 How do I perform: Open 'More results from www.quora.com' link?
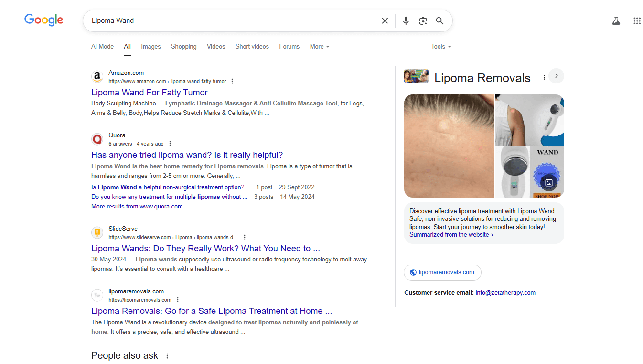[x=137, y=207]
